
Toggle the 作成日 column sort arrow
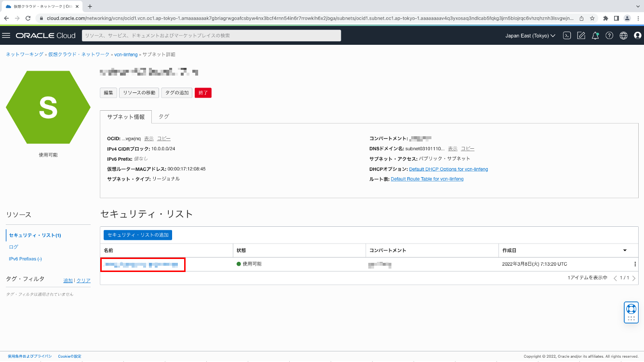[625, 250]
